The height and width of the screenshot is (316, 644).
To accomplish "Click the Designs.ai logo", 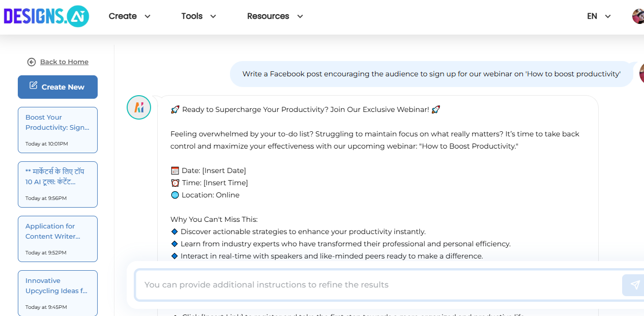I will 46,16.
